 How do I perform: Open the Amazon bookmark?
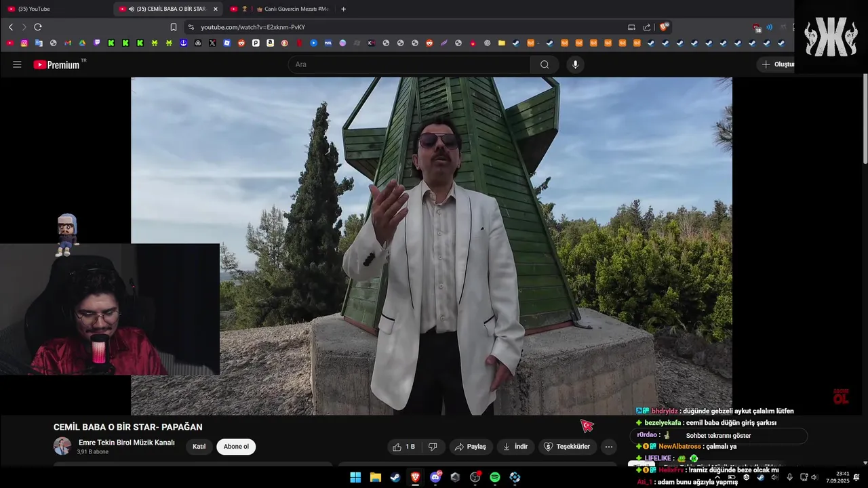tap(270, 43)
